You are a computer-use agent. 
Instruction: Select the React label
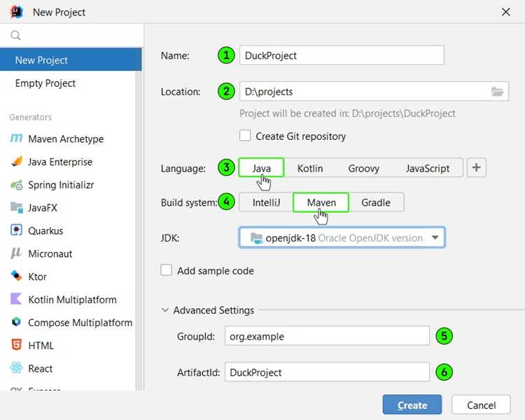pos(41,368)
